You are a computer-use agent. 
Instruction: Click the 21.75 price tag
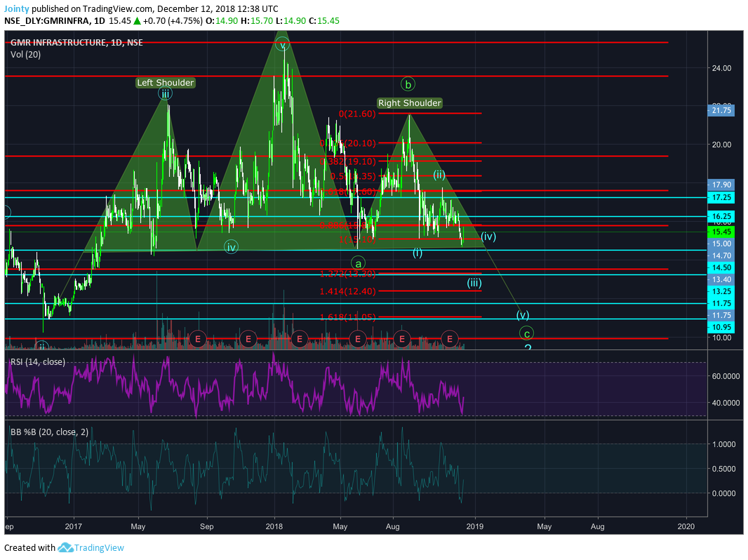[x=721, y=110]
